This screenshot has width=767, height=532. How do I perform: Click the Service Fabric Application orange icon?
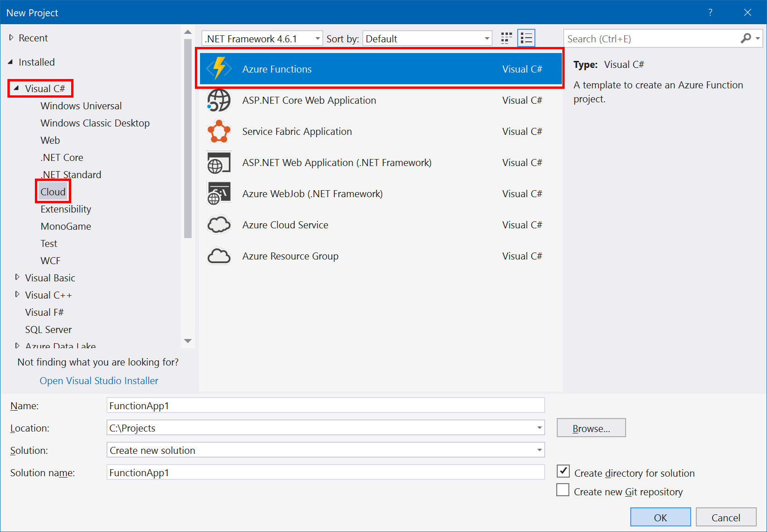219,131
